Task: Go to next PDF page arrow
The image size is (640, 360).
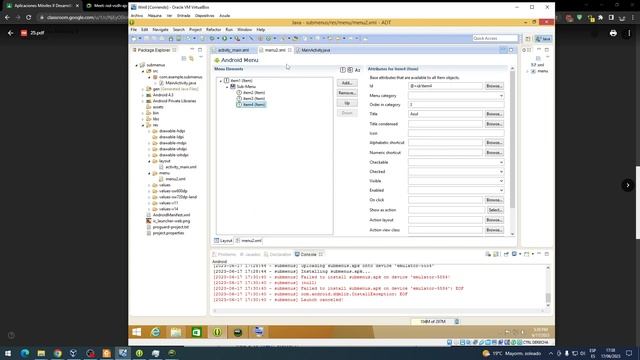Action: pos(628,185)
